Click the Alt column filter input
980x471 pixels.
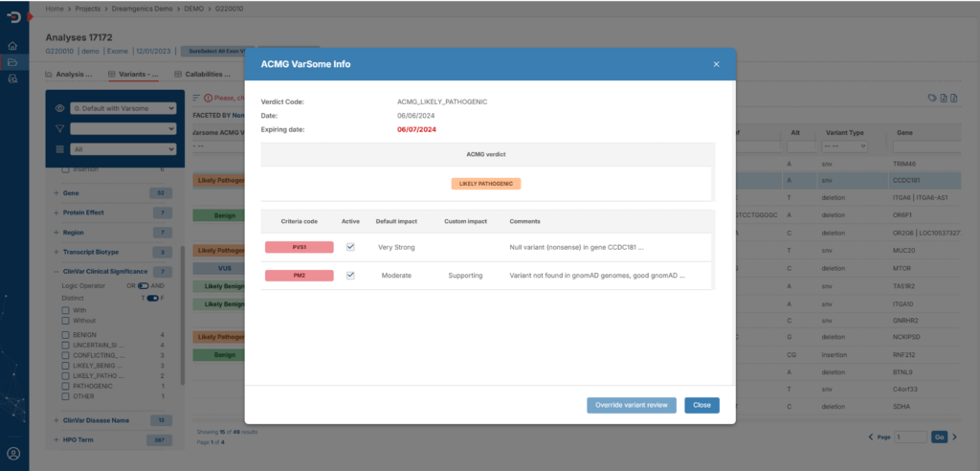799,146
